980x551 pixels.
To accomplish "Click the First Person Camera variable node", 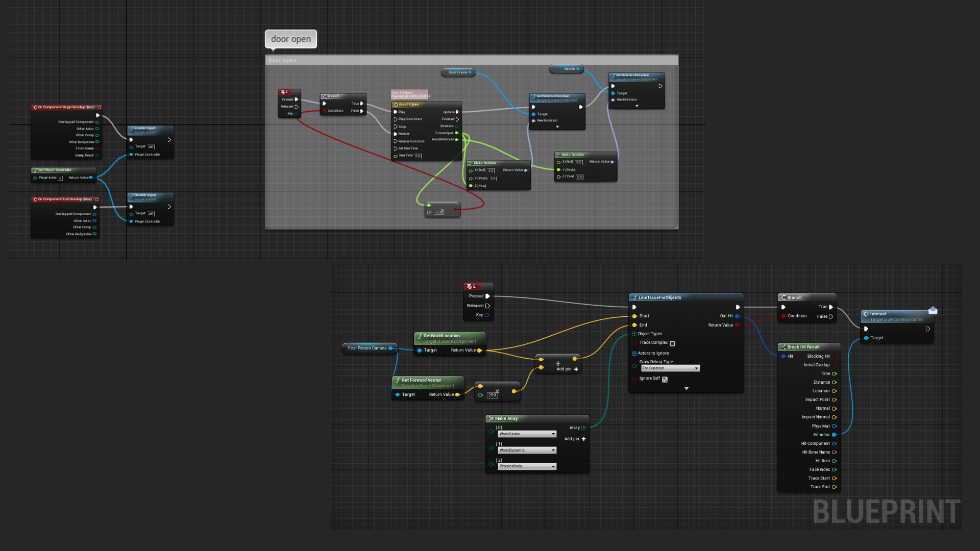I will (367, 348).
